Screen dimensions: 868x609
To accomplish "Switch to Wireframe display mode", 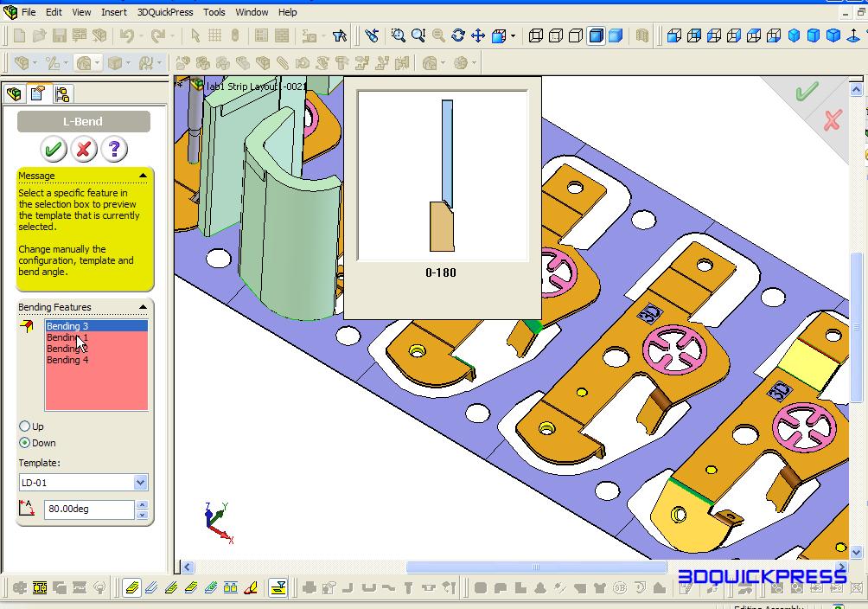I will coord(535,36).
